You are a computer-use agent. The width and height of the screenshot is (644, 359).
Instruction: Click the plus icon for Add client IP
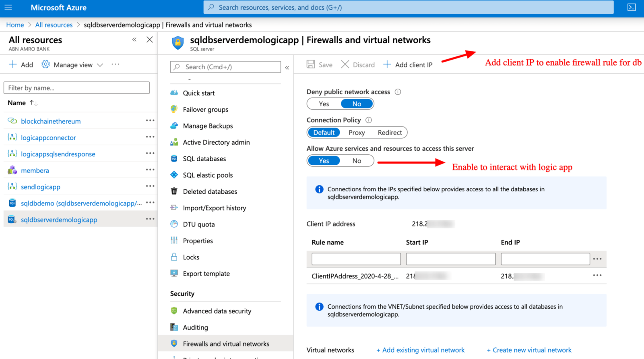pos(387,64)
